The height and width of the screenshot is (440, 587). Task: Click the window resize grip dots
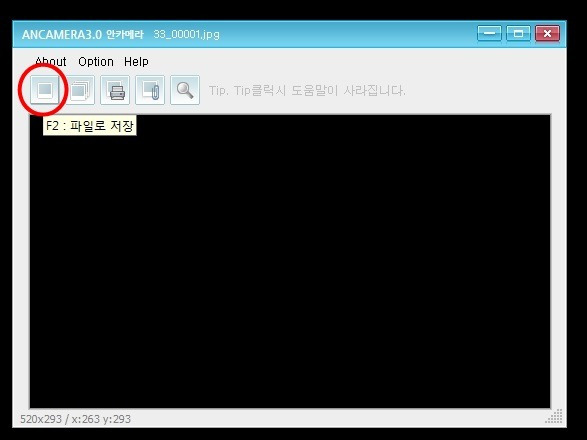(554, 416)
